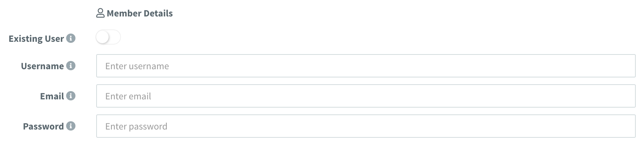The image size is (644, 148).
Task: Click the right end of the Username text box
Action: click(625, 66)
